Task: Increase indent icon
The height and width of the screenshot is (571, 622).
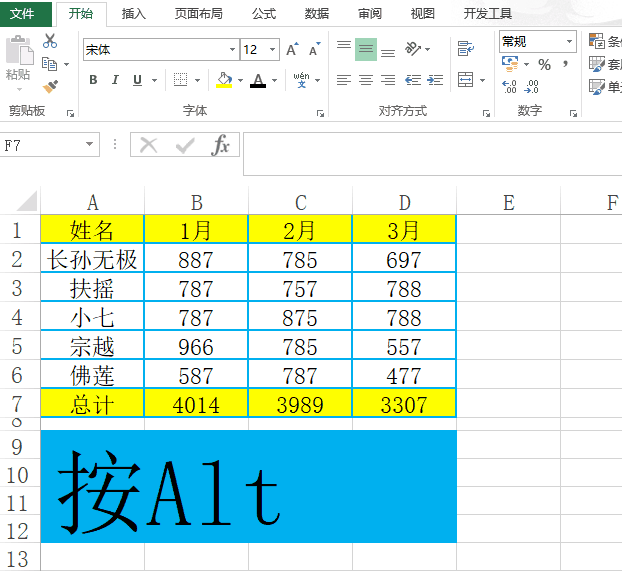Action: pyautogui.click(x=435, y=80)
